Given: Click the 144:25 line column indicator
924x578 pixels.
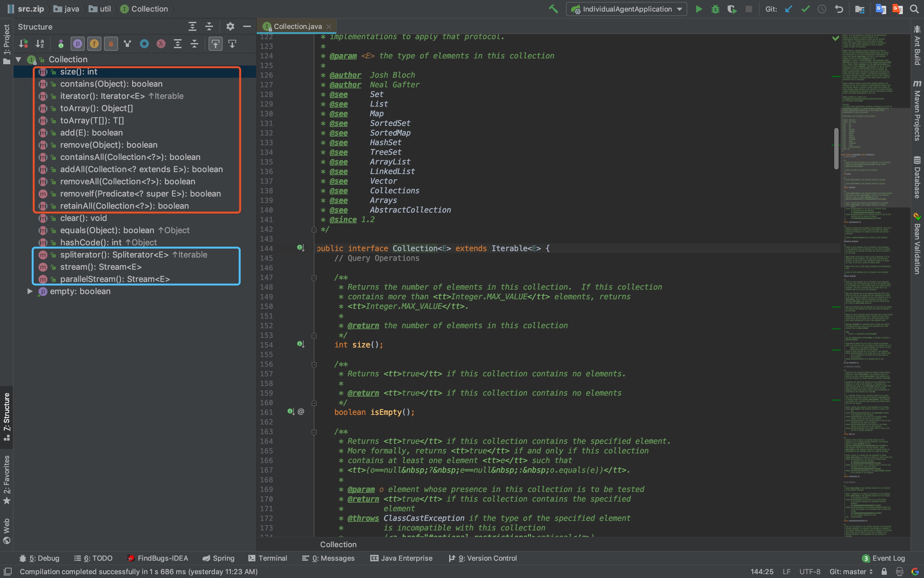Looking at the screenshot, I should click(x=762, y=572).
